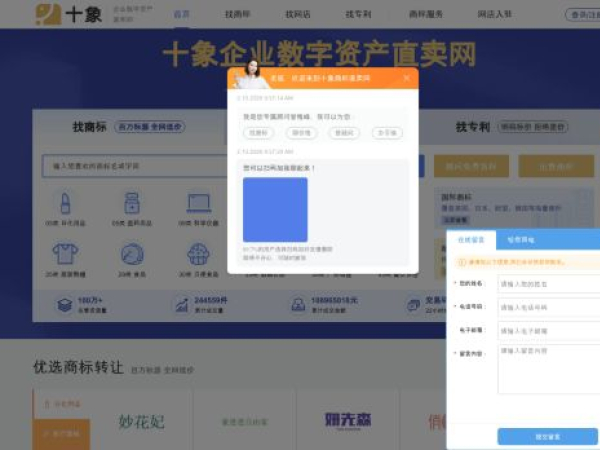Select the medicine bottle category icon
Screen dimensions: 600x450
[x=132, y=203]
